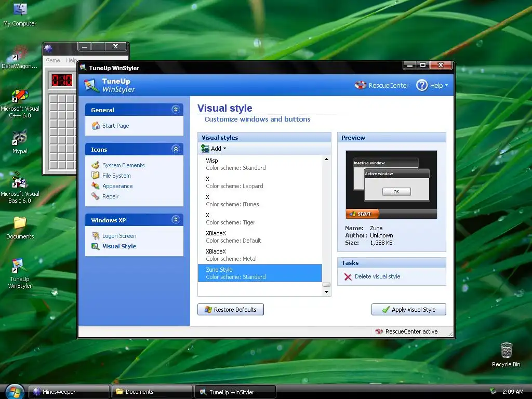Select X style with iTunes scheme
The width and height of the screenshot is (532, 399).
[x=260, y=201]
